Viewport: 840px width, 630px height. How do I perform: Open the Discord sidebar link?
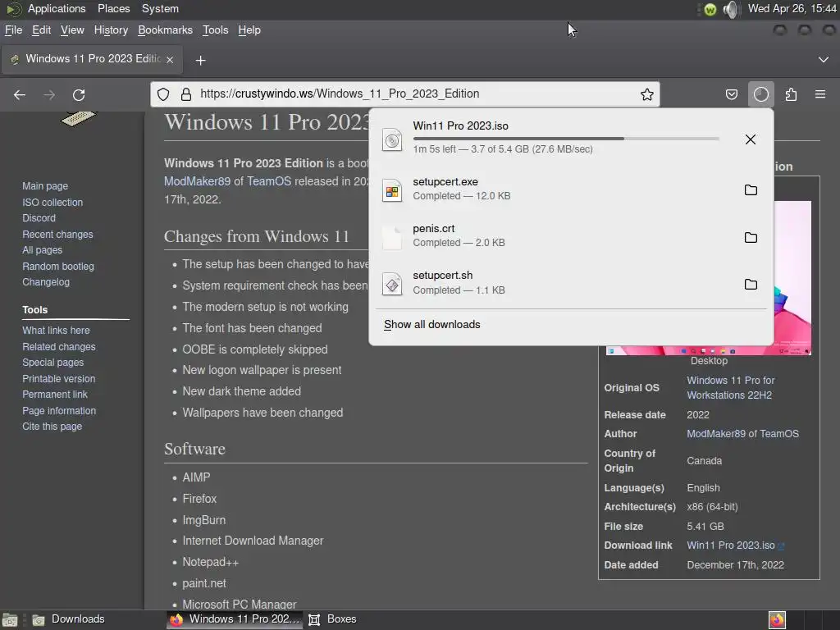point(39,218)
